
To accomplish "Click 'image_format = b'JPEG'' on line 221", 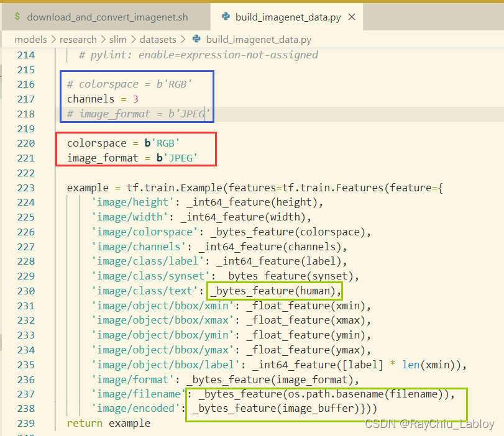I will click(132, 158).
